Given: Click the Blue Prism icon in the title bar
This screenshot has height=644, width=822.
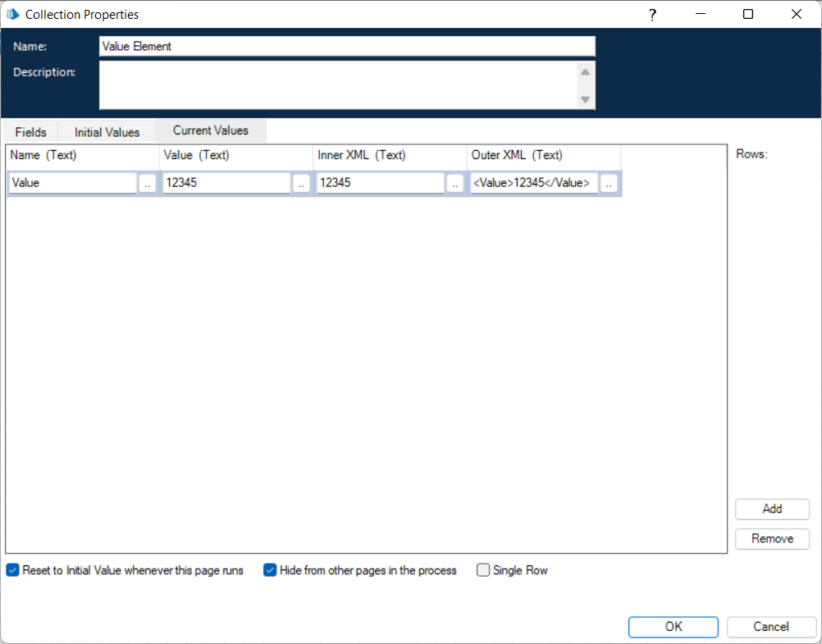Looking at the screenshot, I should (15, 14).
